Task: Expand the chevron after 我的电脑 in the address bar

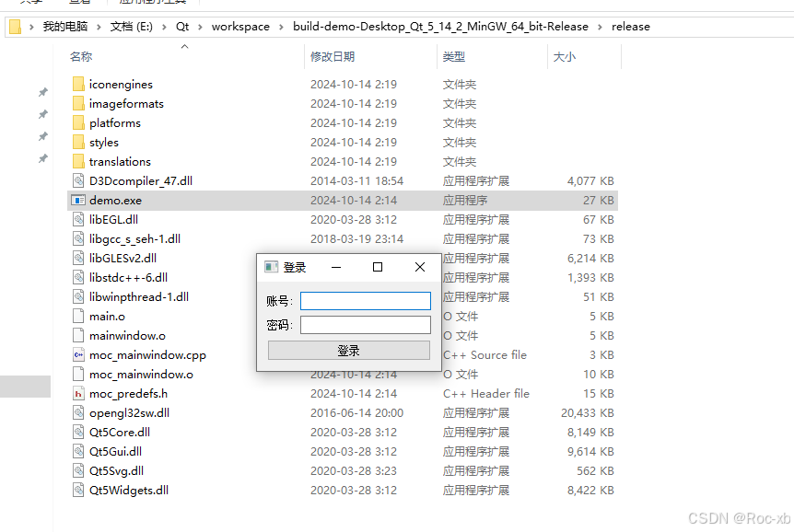Action: click(x=99, y=27)
